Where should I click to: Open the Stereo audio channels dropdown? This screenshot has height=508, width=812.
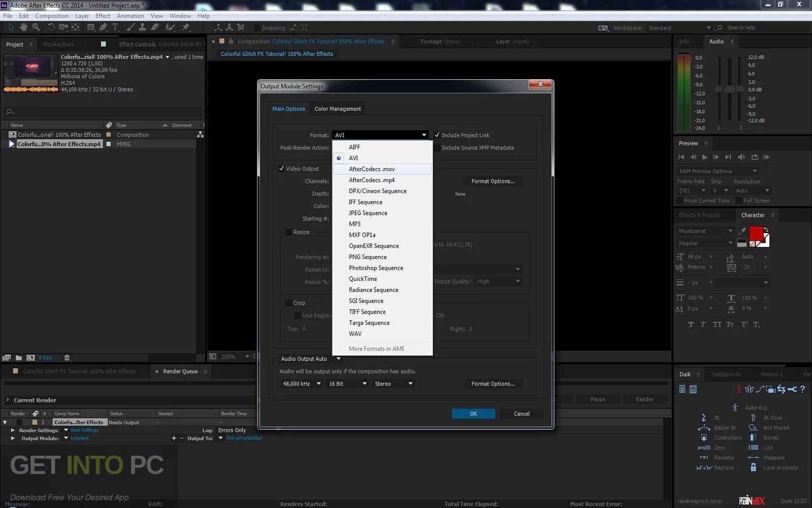[x=394, y=384]
